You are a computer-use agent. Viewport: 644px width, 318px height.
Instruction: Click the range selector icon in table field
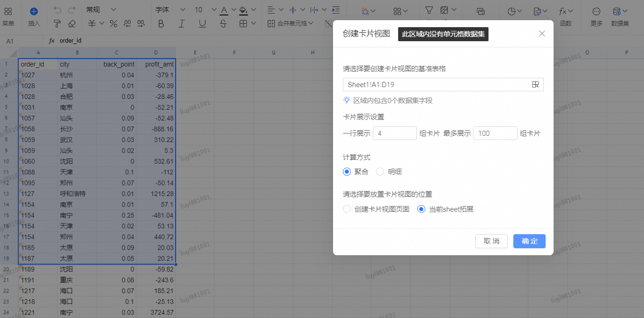tap(535, 84)
